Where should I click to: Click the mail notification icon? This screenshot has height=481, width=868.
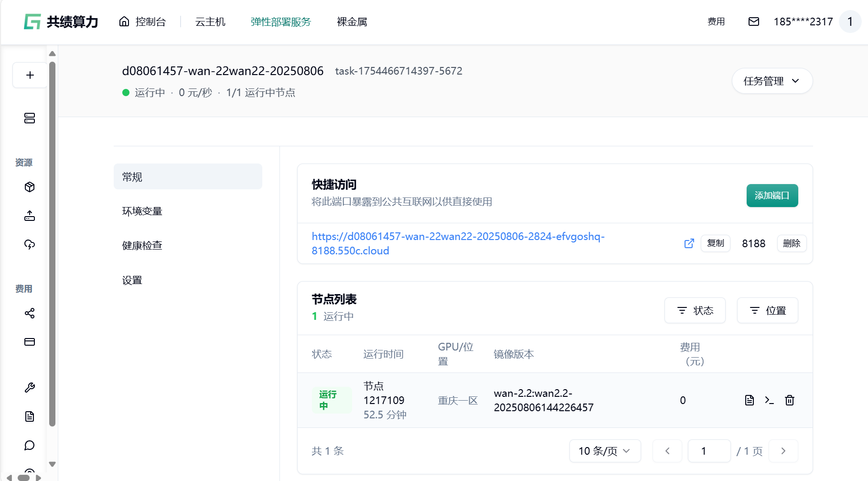point(753,22)
